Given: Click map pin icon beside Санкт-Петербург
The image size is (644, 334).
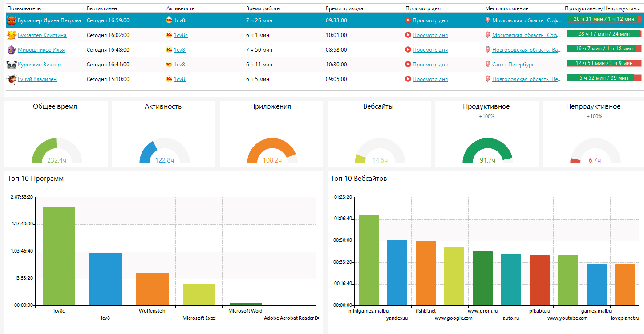Looking at the screenshot, I should pos(488,65).
